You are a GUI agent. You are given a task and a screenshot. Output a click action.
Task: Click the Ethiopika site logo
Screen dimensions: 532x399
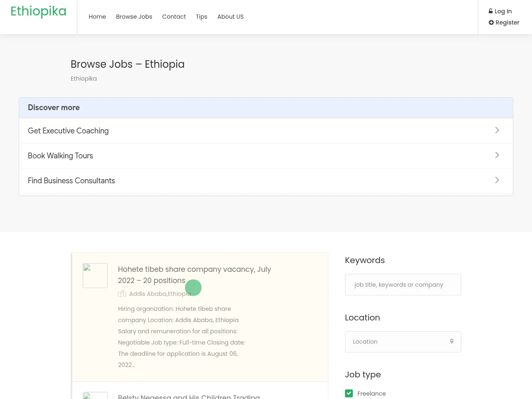38,11
